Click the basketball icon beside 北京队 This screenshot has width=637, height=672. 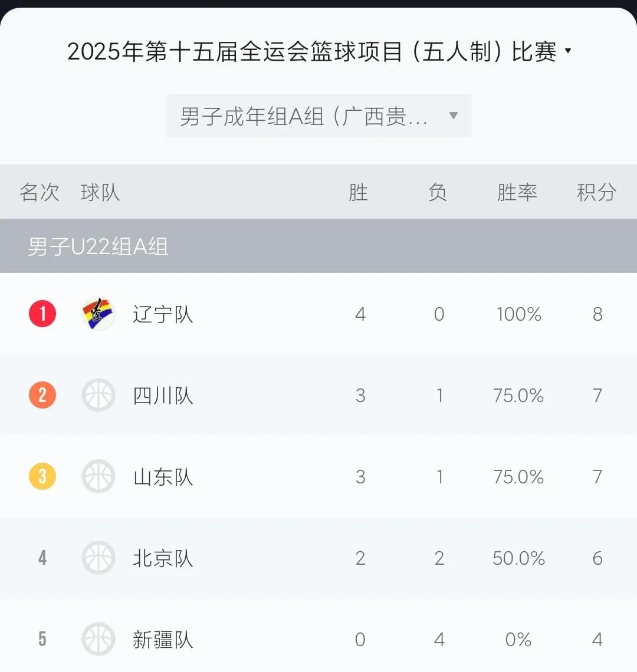point(98,558)
